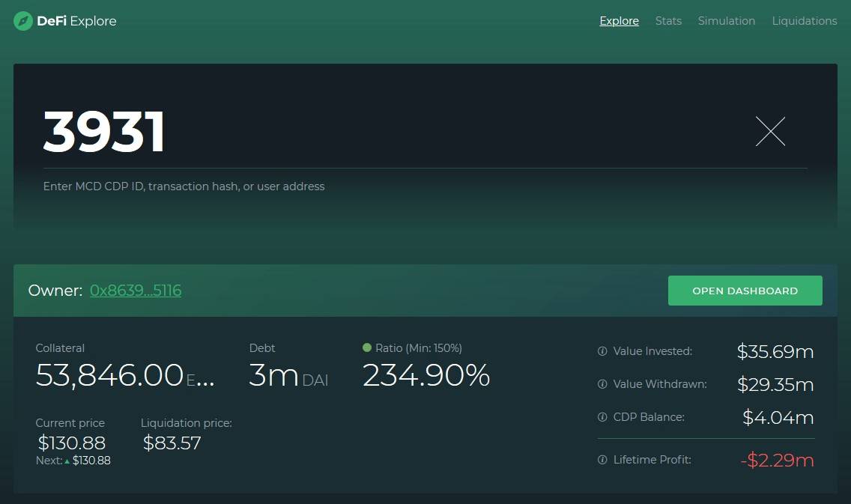Click the red -$2.29m Lifetime Profit value
The height and width of the screenshot is (504, 851).
point(776,460)
